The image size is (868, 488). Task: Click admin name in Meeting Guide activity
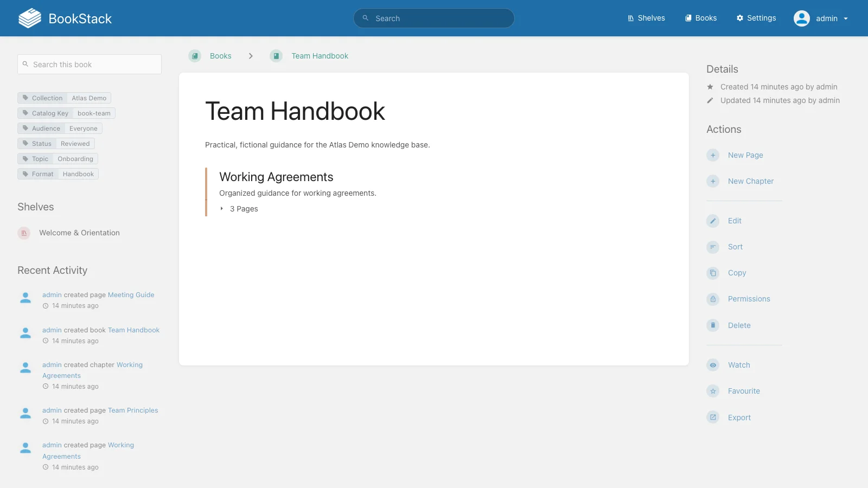click(x=52, y=295)
